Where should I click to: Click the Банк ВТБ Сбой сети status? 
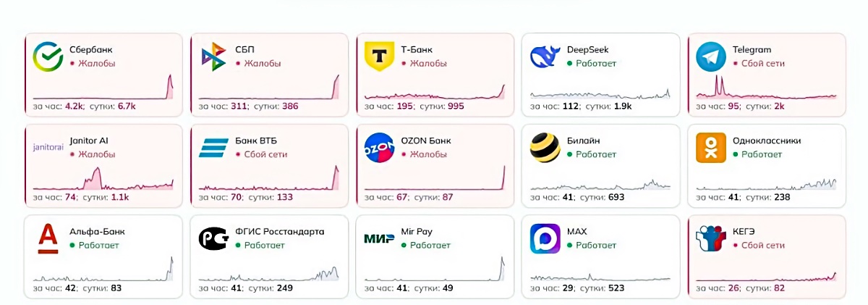[x=265, y=154]
